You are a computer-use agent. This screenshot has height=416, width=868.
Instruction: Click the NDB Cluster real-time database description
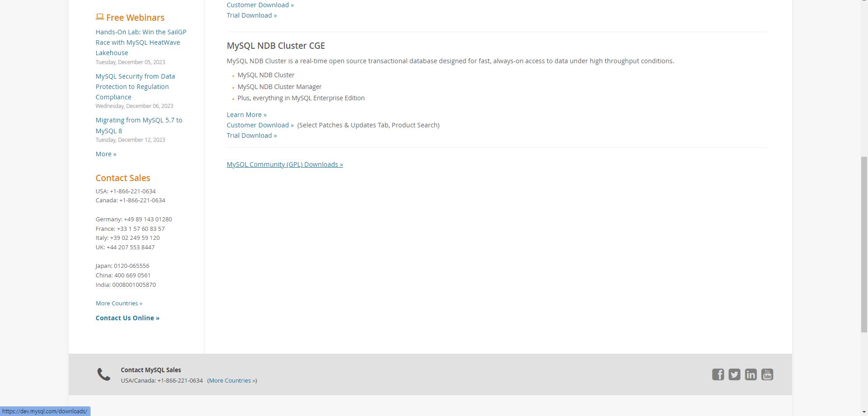point(450,61)
